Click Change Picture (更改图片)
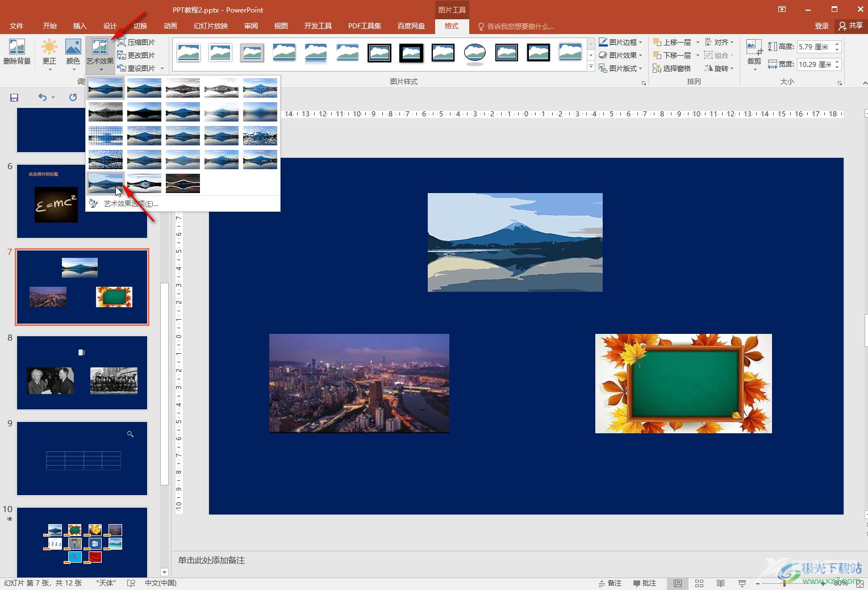This screenshot has width=868, height=590. (136, 55)
